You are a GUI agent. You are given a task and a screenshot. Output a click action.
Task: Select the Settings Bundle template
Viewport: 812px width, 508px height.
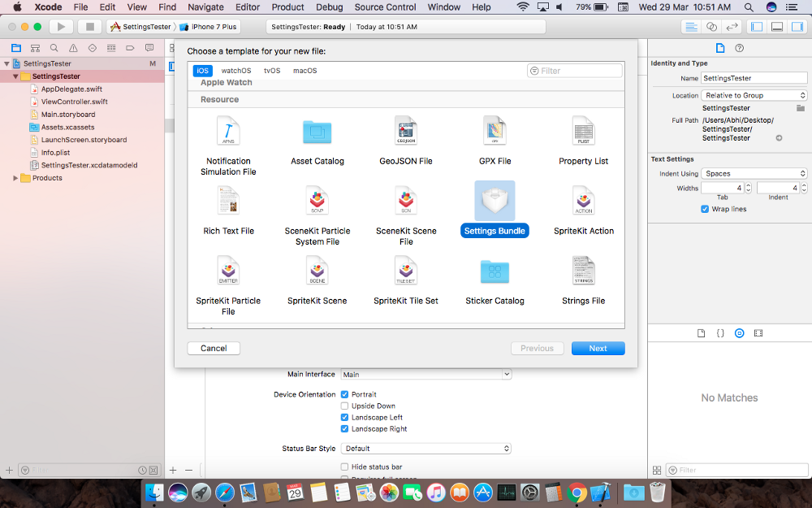click(495, 210)
